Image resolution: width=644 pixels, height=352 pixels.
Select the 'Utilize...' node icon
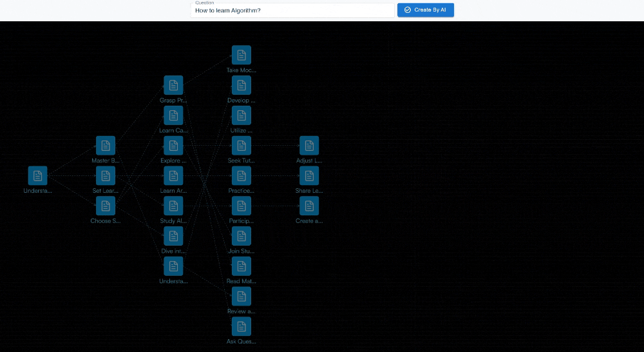[241, 115]
